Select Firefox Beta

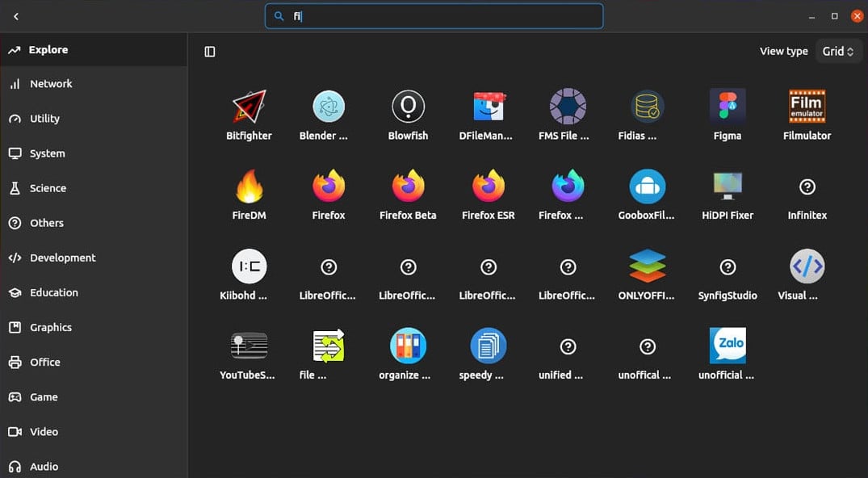click(408, 187)
